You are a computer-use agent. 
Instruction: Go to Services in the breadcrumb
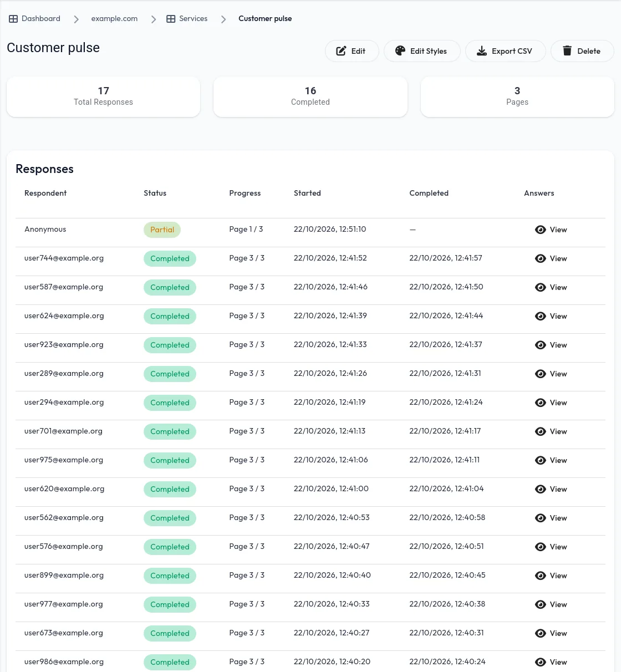187,19
